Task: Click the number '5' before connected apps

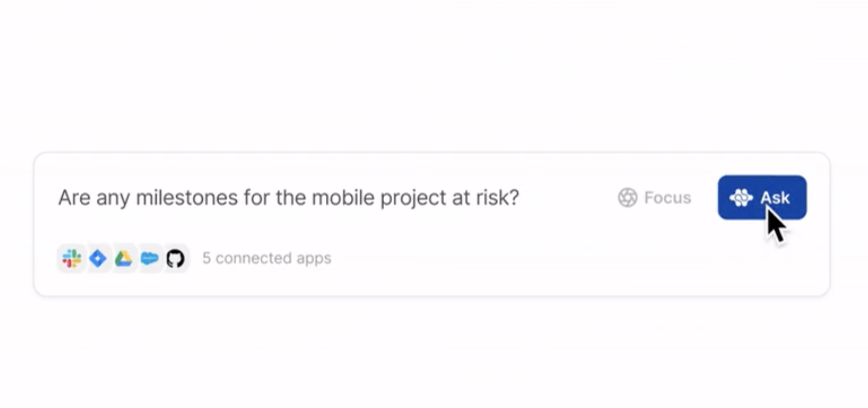Action: tap(206, 258)
